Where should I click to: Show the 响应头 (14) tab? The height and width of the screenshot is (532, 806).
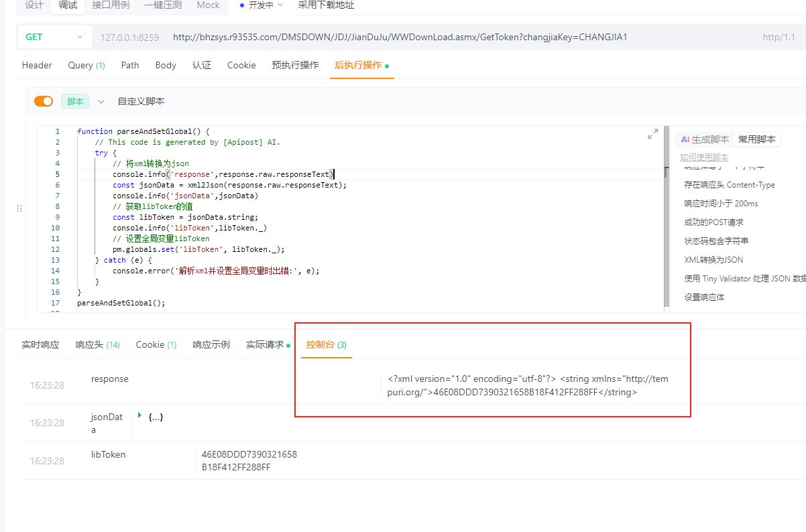[x=98, y=344]
